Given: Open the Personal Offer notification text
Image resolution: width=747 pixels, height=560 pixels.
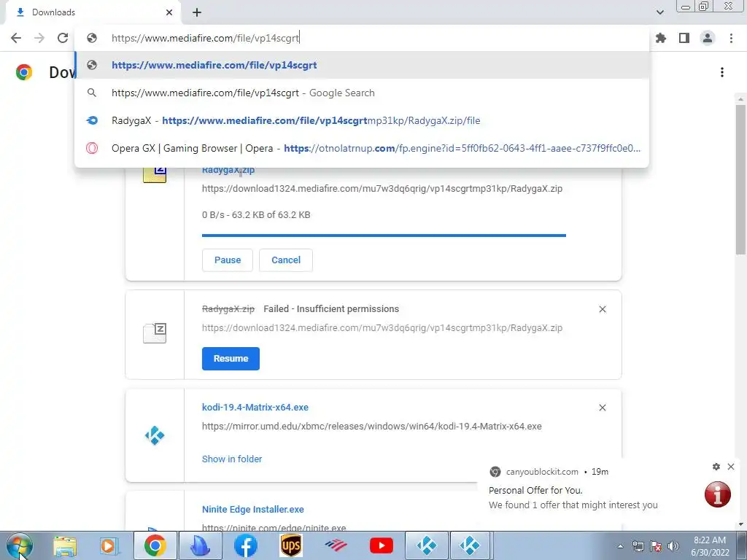Looking at the screenshot, I should click(573, 497).
